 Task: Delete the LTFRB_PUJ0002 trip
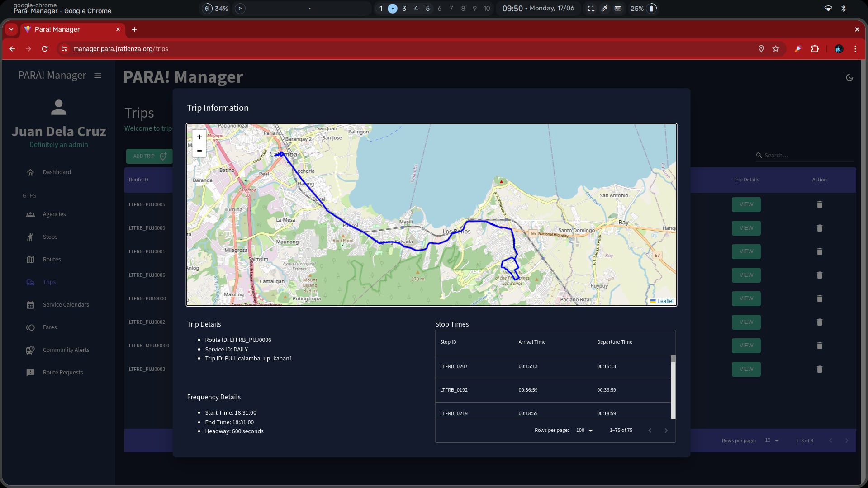tap(819, 322)
